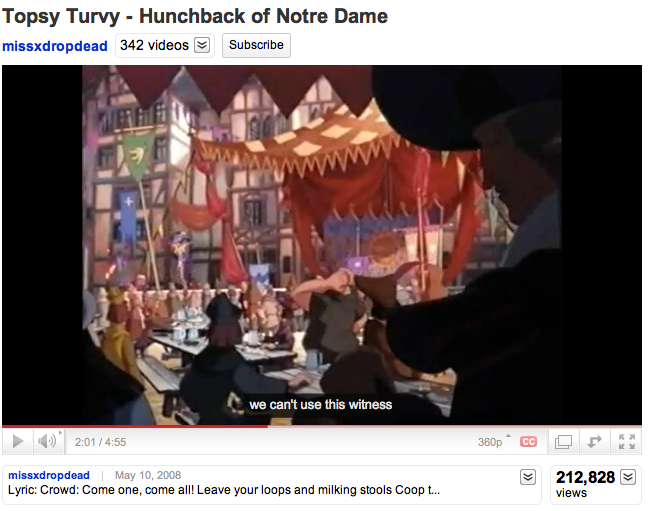Expand the 342 videos dropdown arrow
The width and height of the screenshot is (650, 511).
pyautogui.click(x=202, y=45)
